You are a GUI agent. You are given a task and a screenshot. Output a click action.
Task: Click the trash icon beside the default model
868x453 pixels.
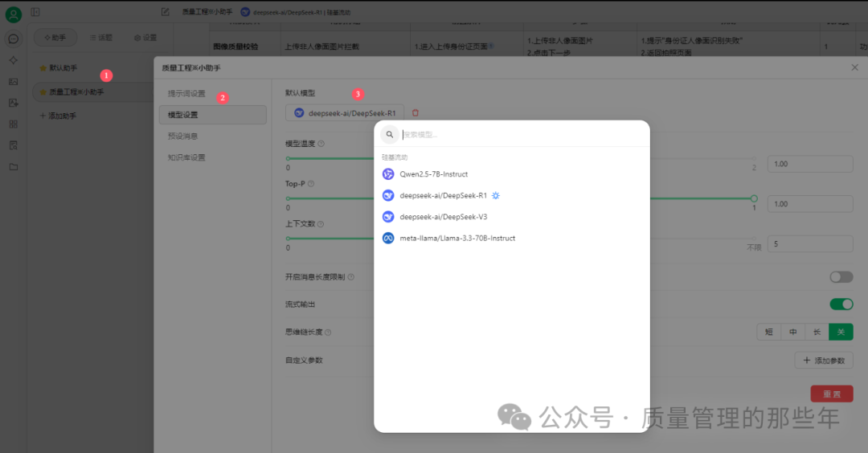pyautogui.click(x=416, y=112)
